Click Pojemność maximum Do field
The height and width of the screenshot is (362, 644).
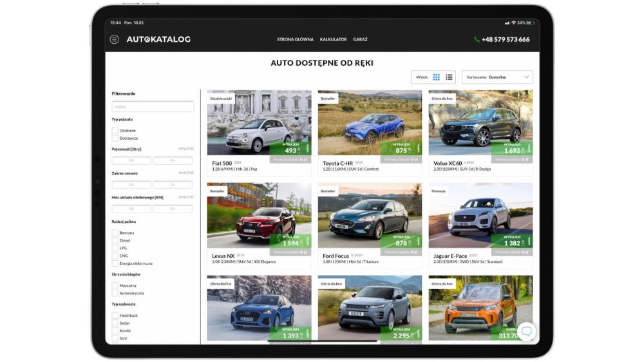click(x=173, y=160)
